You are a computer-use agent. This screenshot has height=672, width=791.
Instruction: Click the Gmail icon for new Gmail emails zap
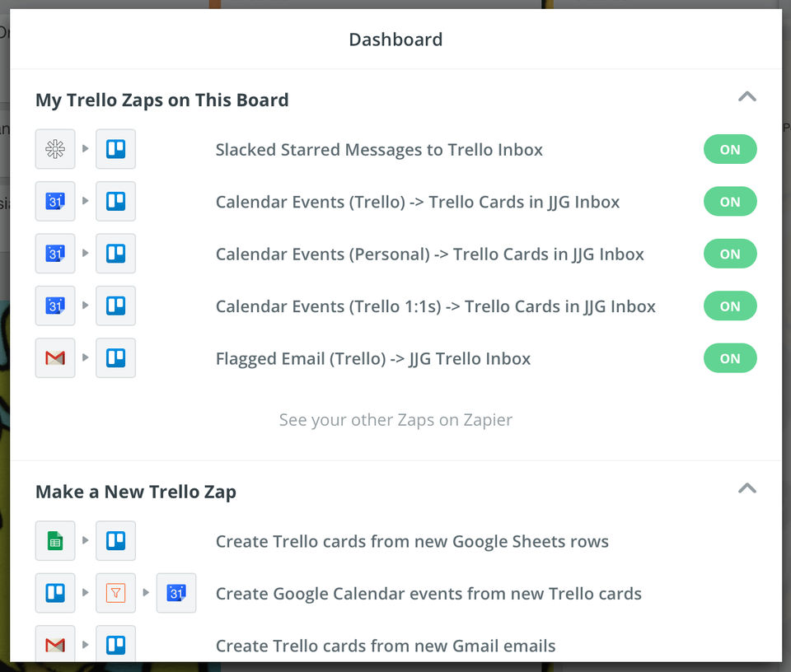[x=55, y=645]
